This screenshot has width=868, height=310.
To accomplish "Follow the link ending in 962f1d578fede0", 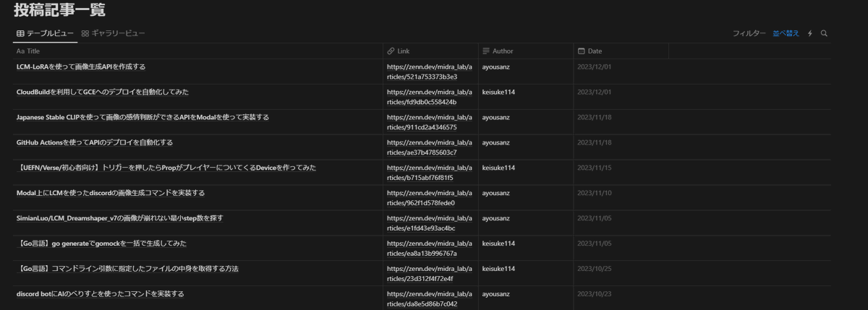I will [430, 198].
